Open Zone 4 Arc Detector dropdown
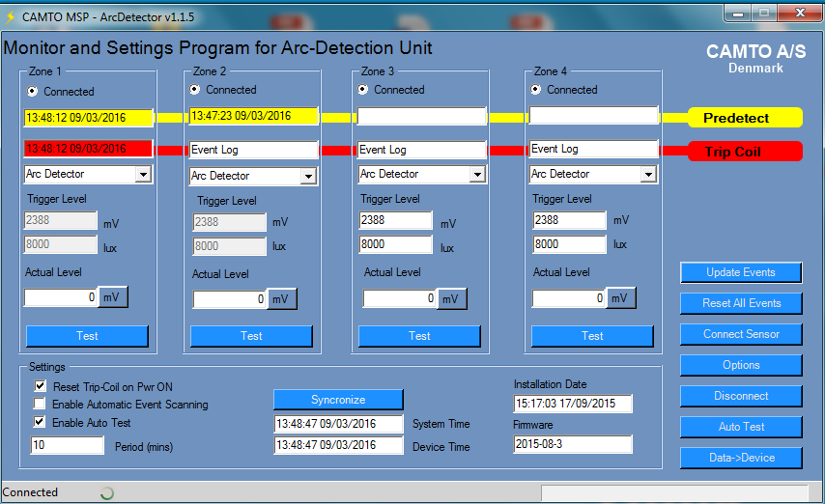This screenshot has width=825, height=504. (645, 175)
